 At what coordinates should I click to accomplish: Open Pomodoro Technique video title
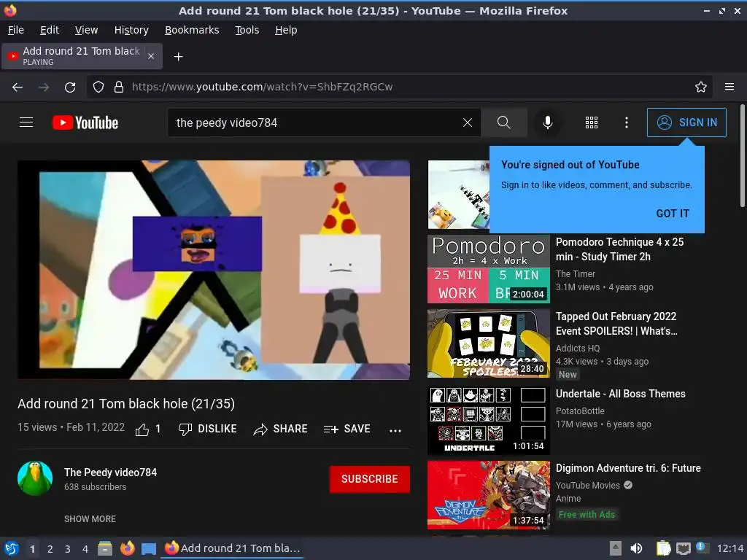[619, 249]
